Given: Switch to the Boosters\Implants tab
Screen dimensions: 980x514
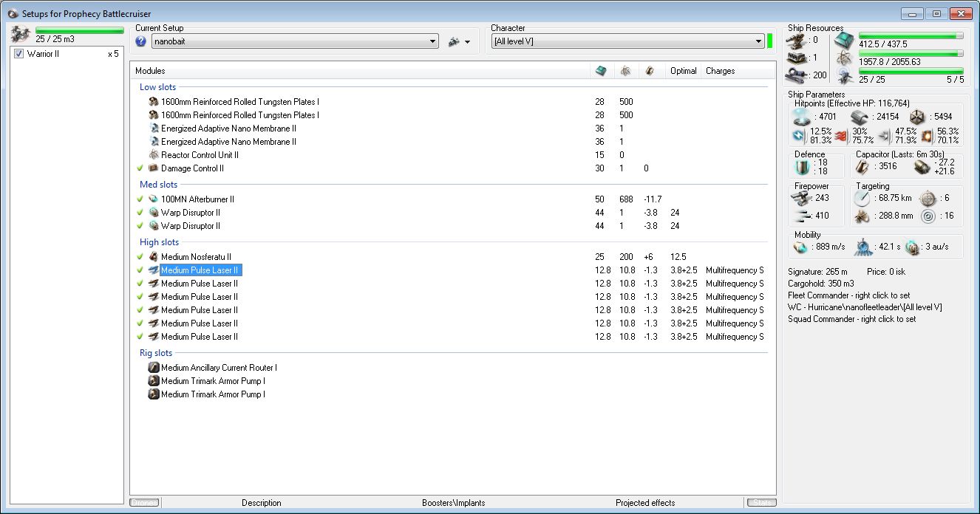Looking at the screenshot, I should click(x=454, y=503).
